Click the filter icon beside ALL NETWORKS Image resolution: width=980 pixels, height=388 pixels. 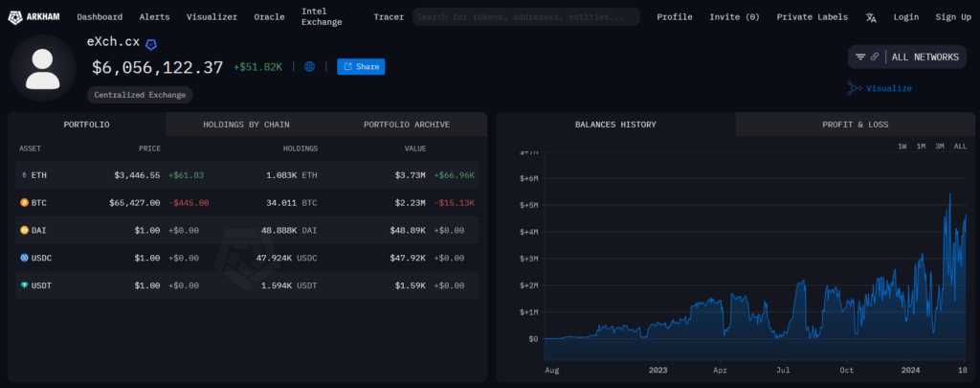coord(860,57)
